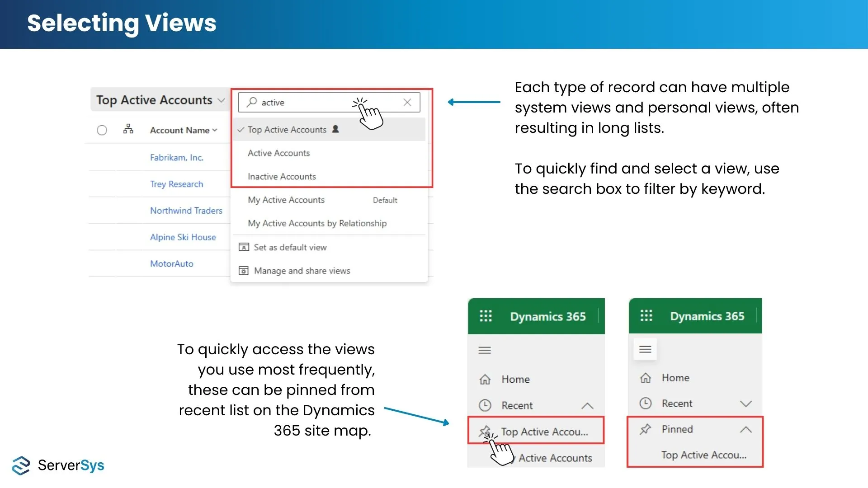This screenshot has width=868, height=488.
Task: Open the MotorAuto account record
Action: 172,264
